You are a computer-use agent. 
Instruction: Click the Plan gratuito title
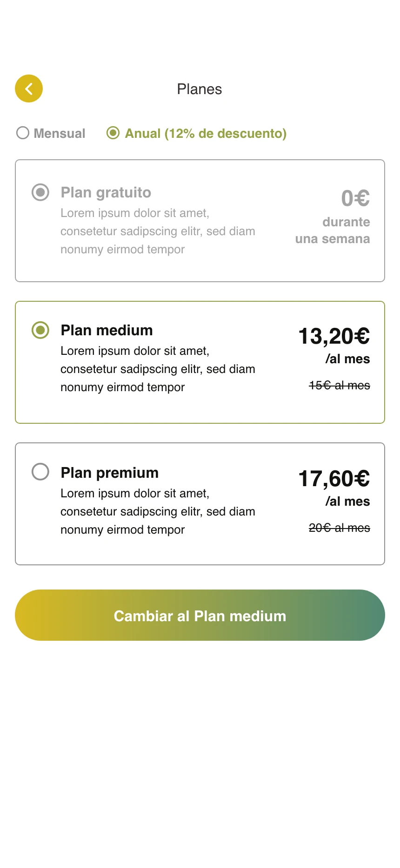(106, 192)
